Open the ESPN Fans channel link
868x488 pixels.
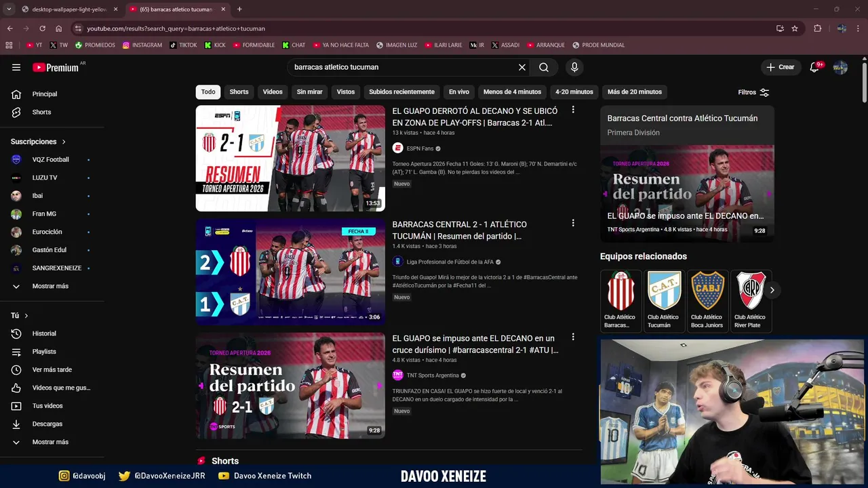tap(420, 148)
